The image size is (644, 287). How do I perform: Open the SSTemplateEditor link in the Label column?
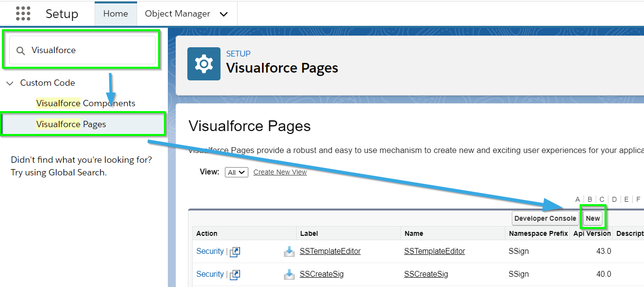tap(330, 251)
